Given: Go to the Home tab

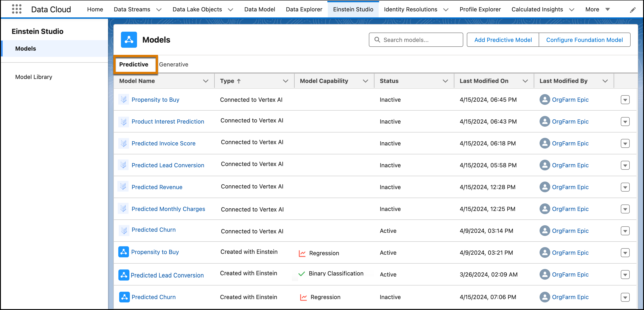Looking at the screenshot, I should [x=95, y=10].
